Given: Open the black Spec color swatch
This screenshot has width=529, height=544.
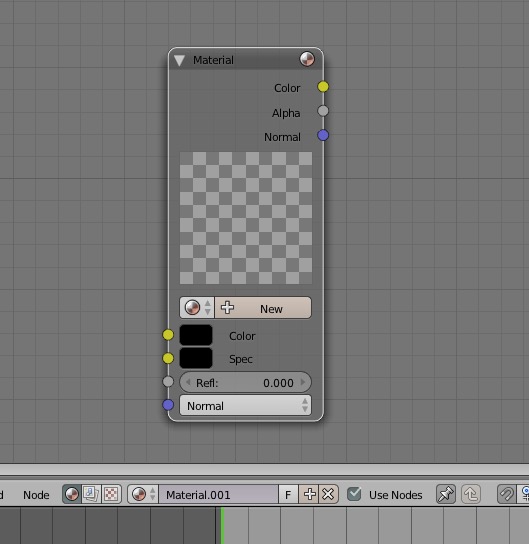Looking at the screenshot, I should click(196, 358).
